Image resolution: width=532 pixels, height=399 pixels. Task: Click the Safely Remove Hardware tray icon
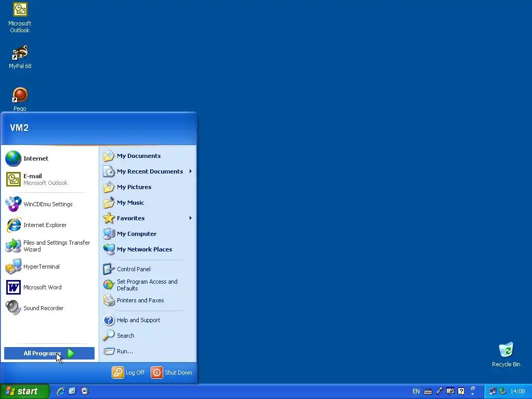pos(503,392)
